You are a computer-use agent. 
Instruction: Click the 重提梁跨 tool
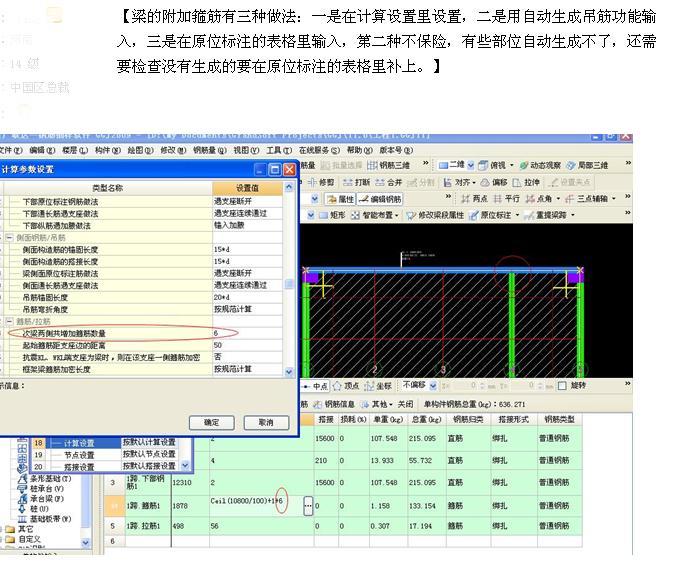pyautogui.click(x=545, y=215)
